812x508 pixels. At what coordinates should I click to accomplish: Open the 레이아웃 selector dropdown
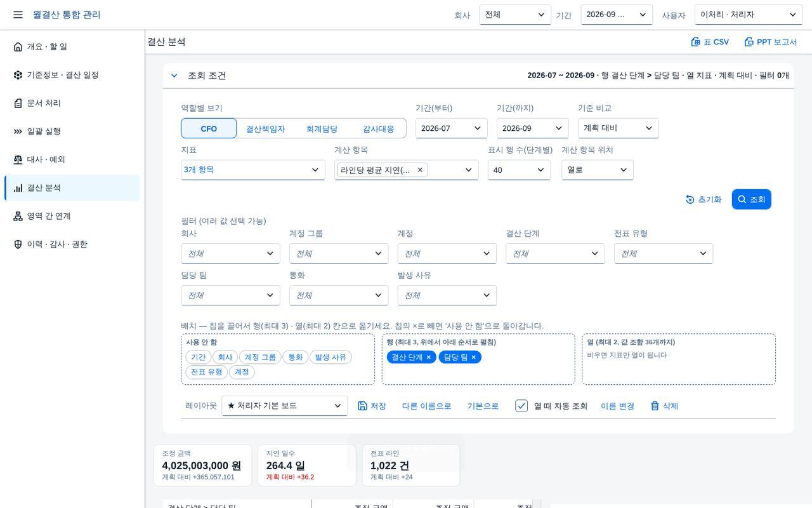click(x=285, y=406)
